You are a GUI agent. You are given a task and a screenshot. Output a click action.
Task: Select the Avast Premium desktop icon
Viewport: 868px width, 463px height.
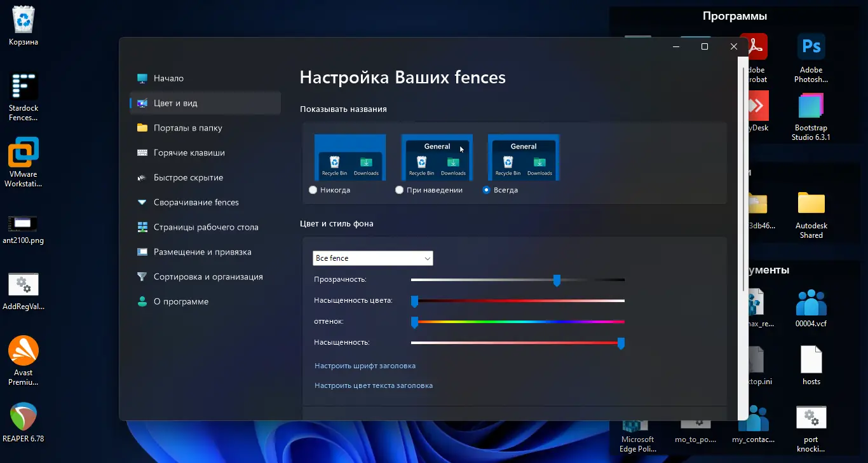point(24,361)
